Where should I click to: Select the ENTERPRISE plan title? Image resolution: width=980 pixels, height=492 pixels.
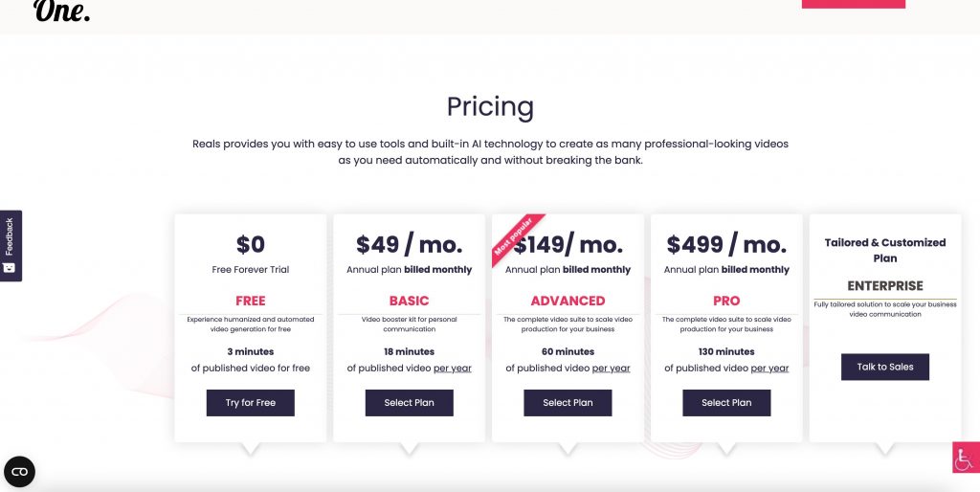click(x=885, y=285)
